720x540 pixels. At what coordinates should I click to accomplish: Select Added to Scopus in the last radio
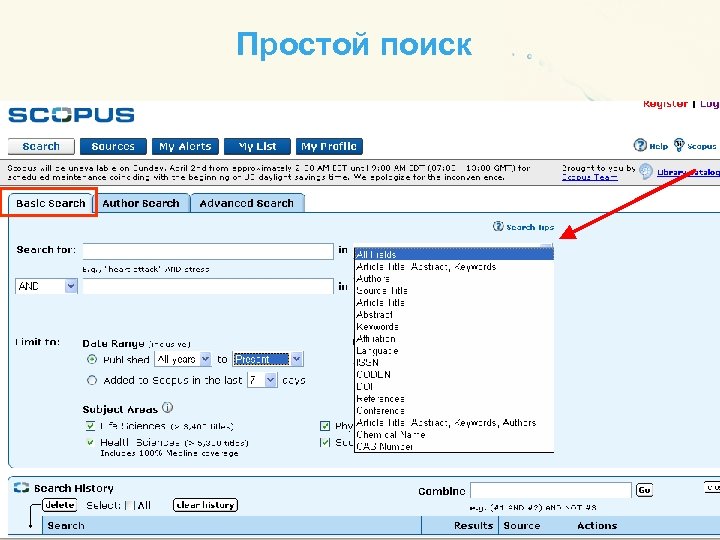(92, 380)
